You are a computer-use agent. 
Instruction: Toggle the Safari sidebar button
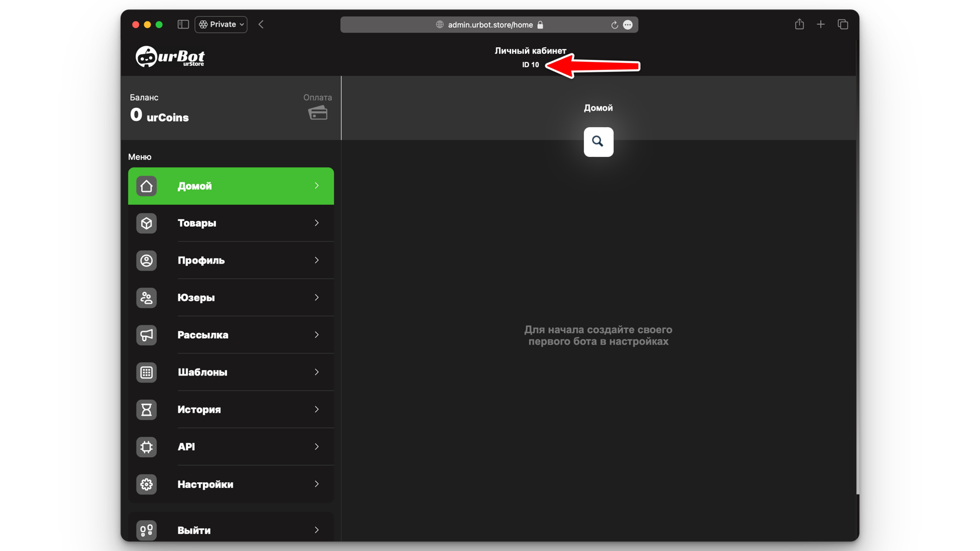tap(183, 24)
